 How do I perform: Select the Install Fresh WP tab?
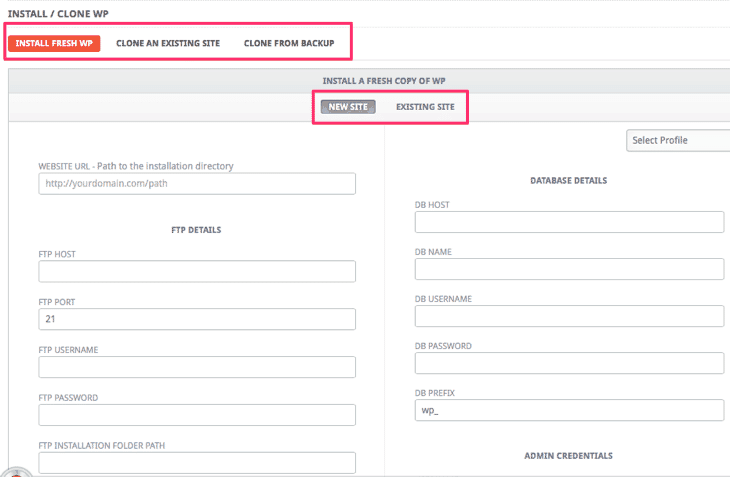click(x=54, y=43)
